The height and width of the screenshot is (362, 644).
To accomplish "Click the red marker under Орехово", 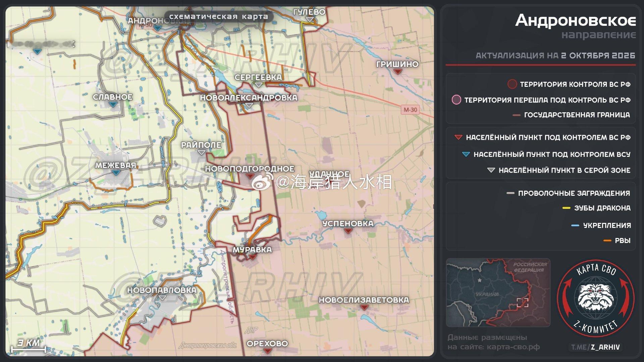I will (x=267, y=351).
